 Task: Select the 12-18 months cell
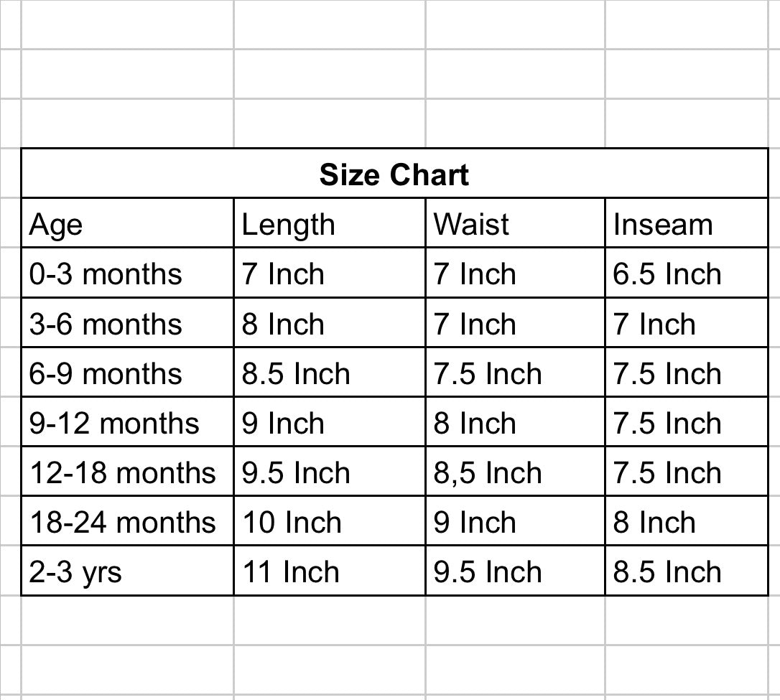click(x=127, y=471)
